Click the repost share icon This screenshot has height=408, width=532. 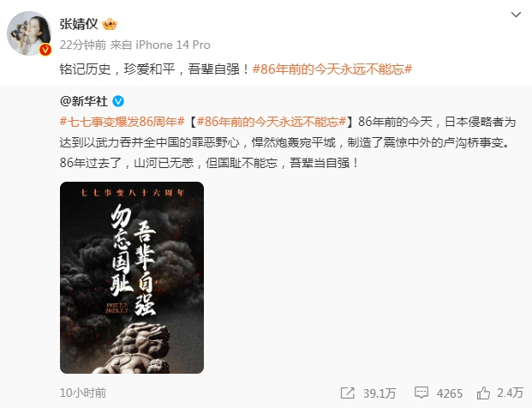pyautogui.click(x=348, y=393)
